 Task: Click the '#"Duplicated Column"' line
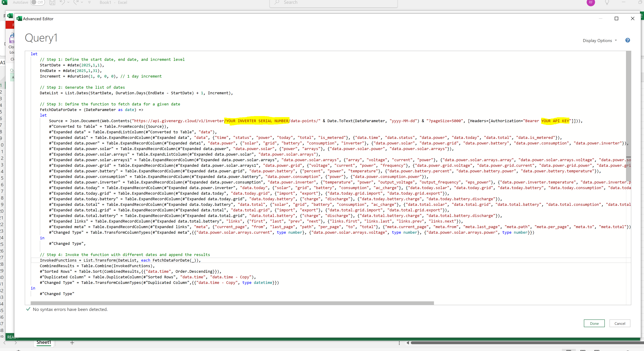(x=148, y=277)
